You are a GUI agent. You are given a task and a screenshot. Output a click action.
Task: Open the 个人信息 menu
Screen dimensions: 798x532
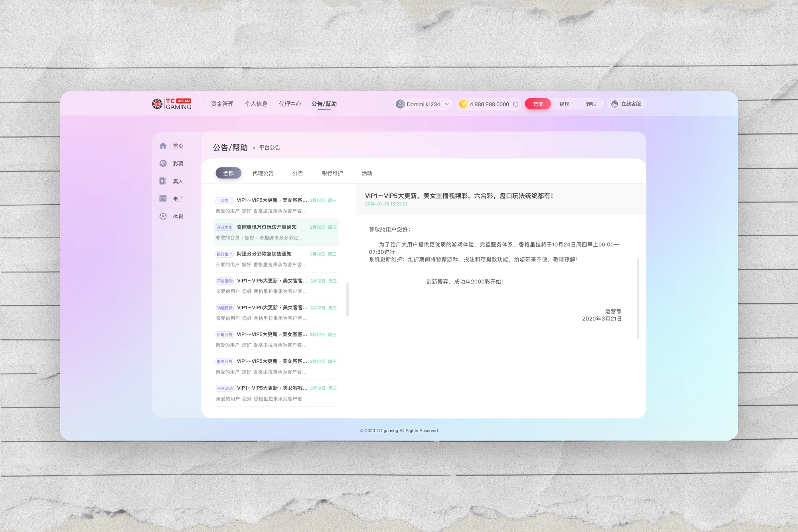(256, 104)
